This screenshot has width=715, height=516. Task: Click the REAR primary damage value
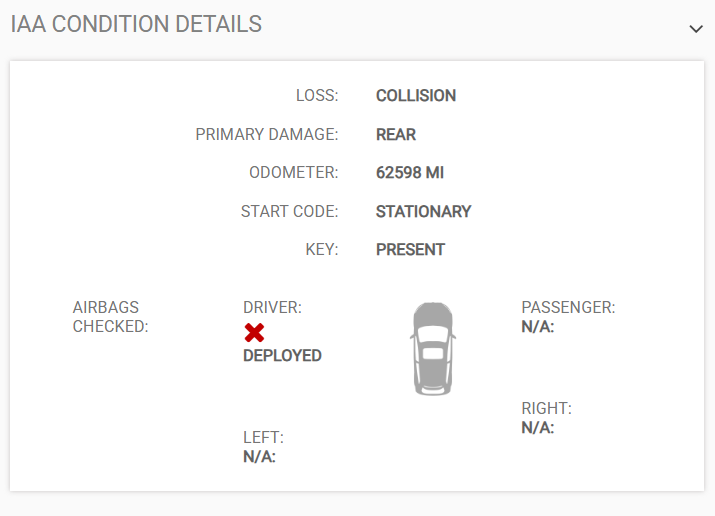tap(396, 134)
